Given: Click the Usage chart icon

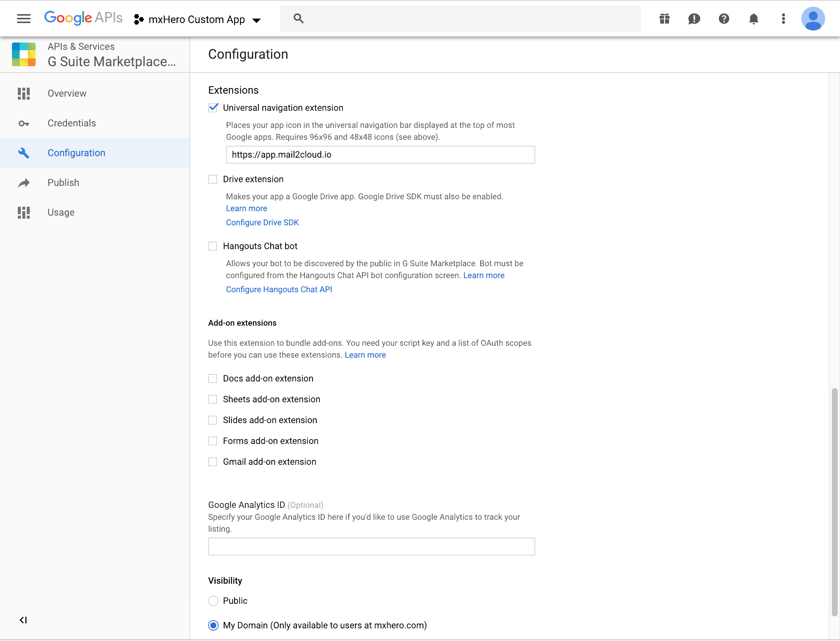Looking at the screenshot, I should [x=24, y=213].
